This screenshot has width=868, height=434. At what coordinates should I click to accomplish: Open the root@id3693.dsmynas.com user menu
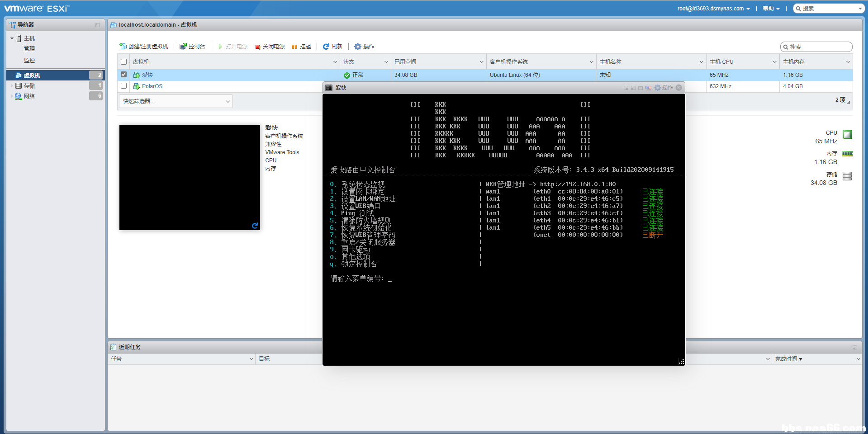(713, 9)
